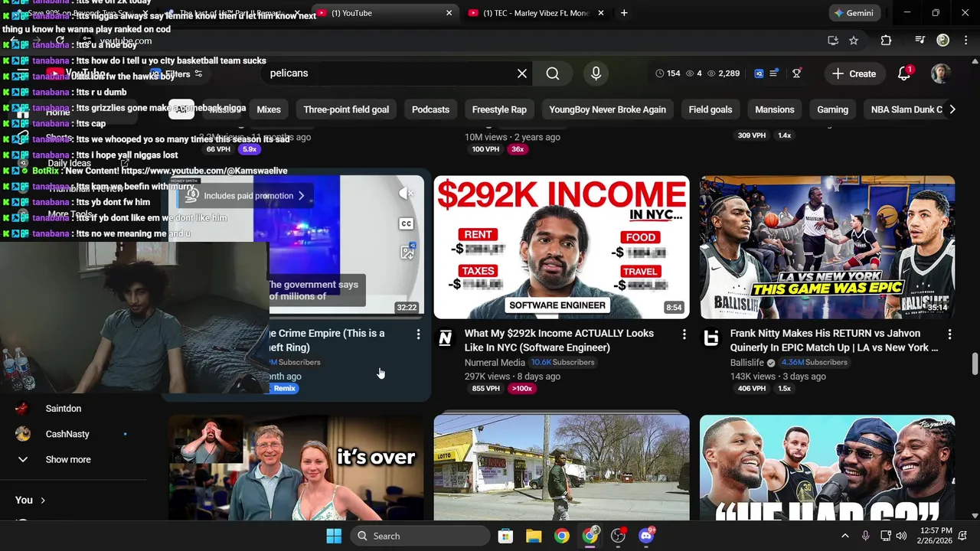This screenshot has height=551, width=980.
Task: Click the vidIQ extension icon
Action: pos(759,73)
